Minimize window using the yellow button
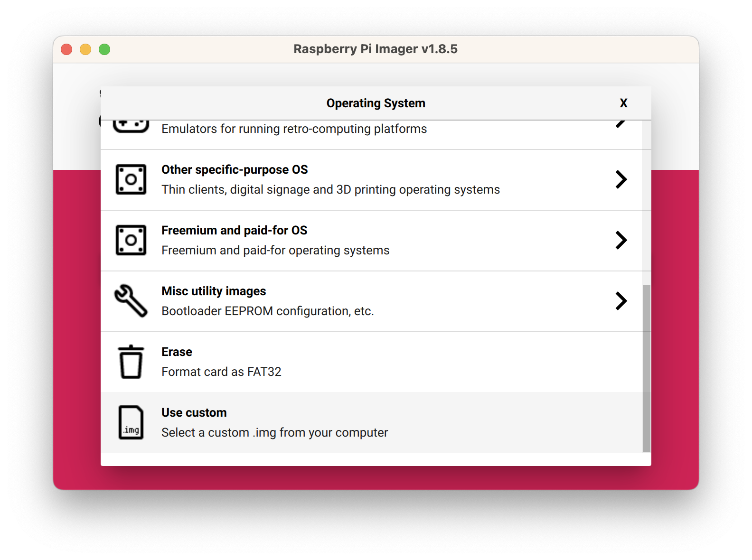 (85, 49)
